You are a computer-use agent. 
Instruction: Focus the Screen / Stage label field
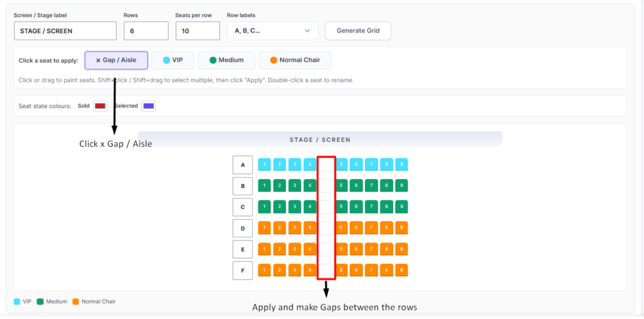tap(65, 31)
